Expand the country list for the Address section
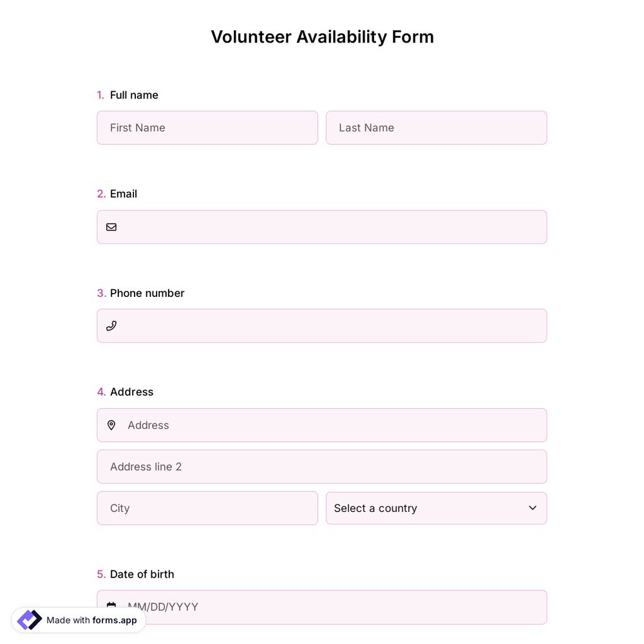 tap(436, 508)
